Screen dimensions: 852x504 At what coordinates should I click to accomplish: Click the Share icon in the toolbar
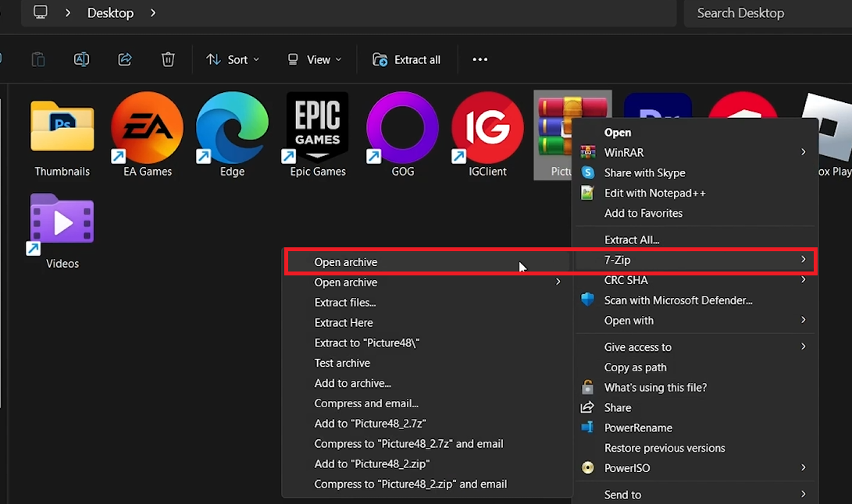tap(124, 59)
